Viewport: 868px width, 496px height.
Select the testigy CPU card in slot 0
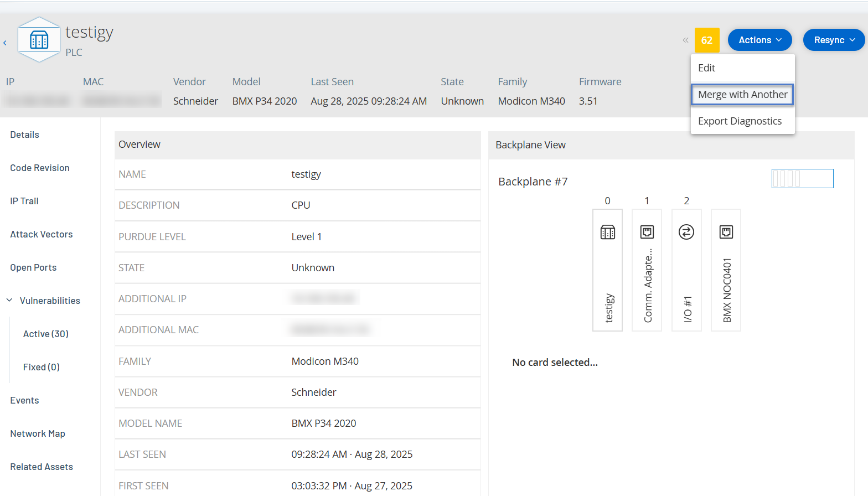607,270
